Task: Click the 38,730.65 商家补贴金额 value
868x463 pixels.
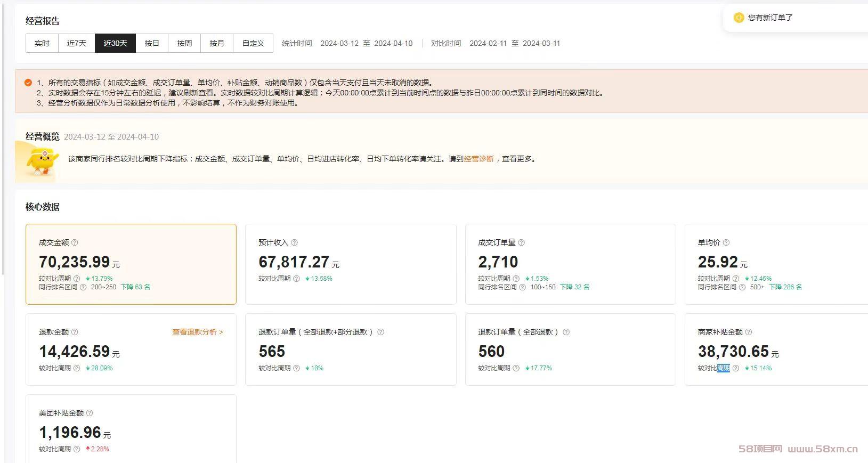Action: click(x=734, y=351)
